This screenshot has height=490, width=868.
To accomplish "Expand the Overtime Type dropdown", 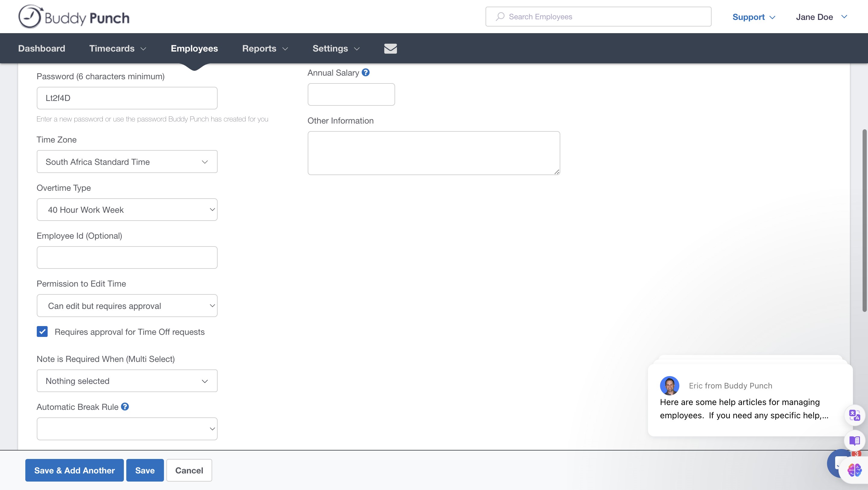I will click(127, 210).
